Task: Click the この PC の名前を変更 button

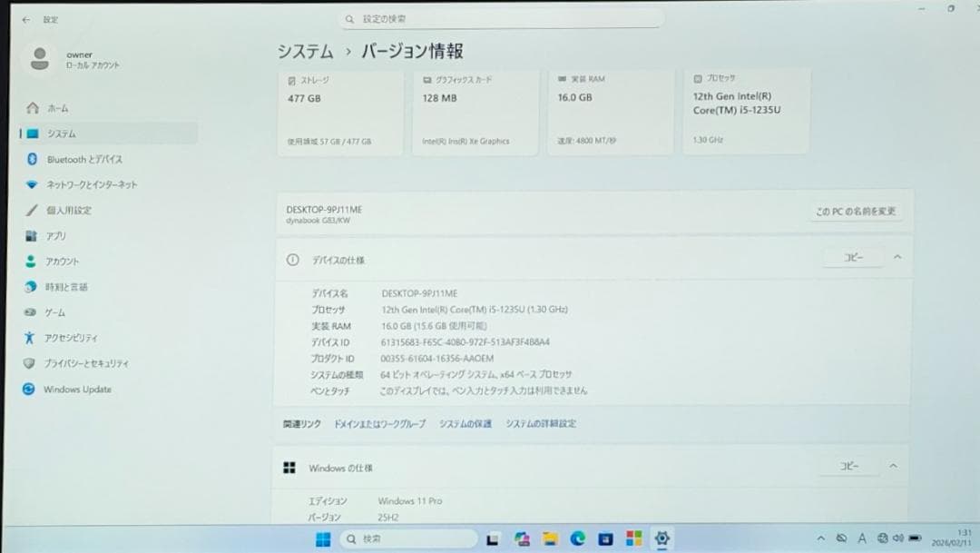Action: tap(856, 211)
